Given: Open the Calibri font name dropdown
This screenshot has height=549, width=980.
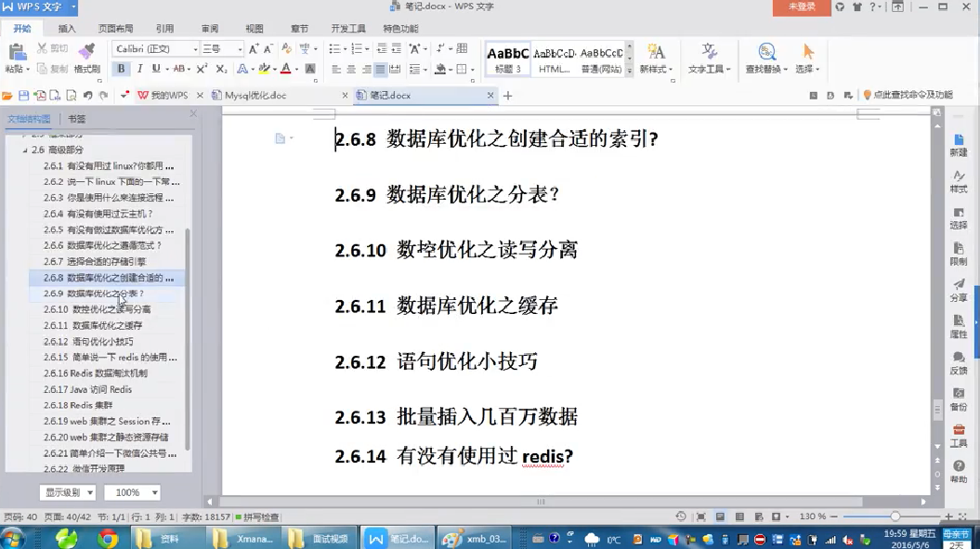Looking at the screenshot, I should point(154,48).
